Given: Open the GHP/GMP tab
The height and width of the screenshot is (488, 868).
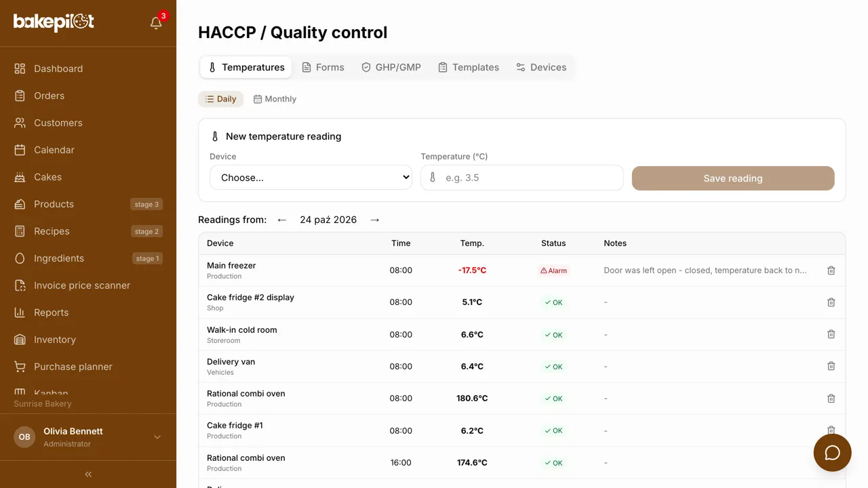Looking at the screenshot, I should (x=391, y=67).
